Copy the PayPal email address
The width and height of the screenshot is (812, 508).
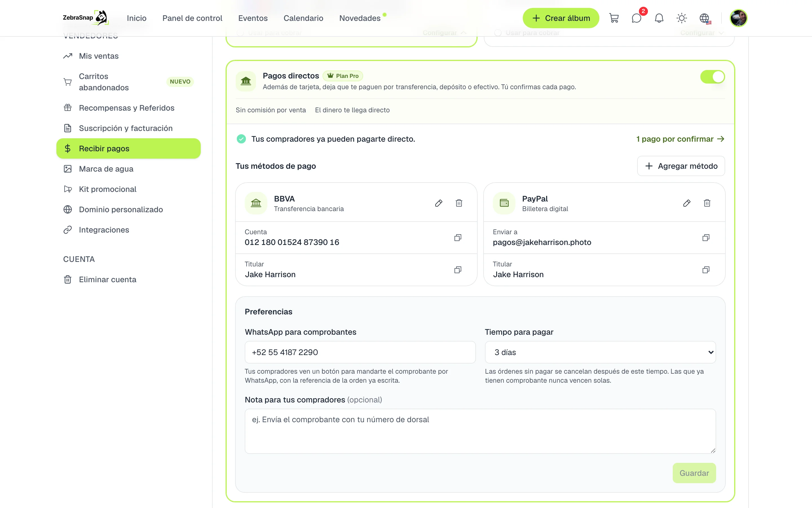coord(706,238)
